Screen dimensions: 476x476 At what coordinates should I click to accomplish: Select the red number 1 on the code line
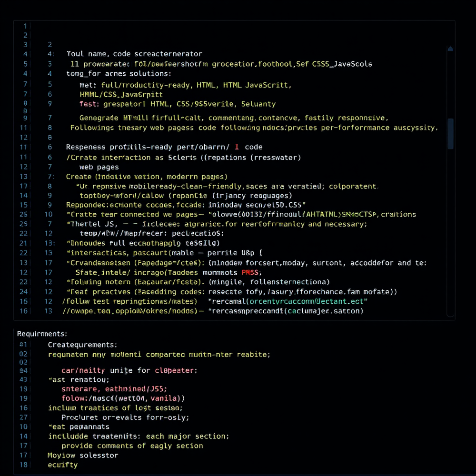coord(237,147)
